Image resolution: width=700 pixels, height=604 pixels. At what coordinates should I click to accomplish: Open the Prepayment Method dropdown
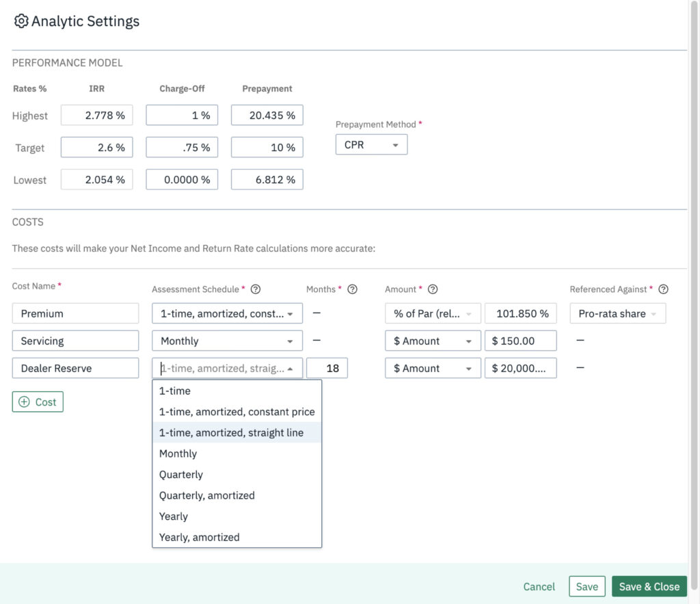(x=371, y=144)
